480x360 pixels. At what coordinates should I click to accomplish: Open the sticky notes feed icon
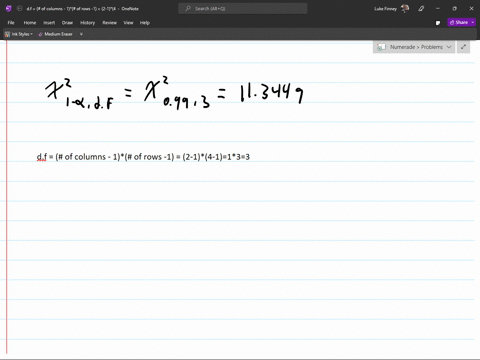point(438,23)
